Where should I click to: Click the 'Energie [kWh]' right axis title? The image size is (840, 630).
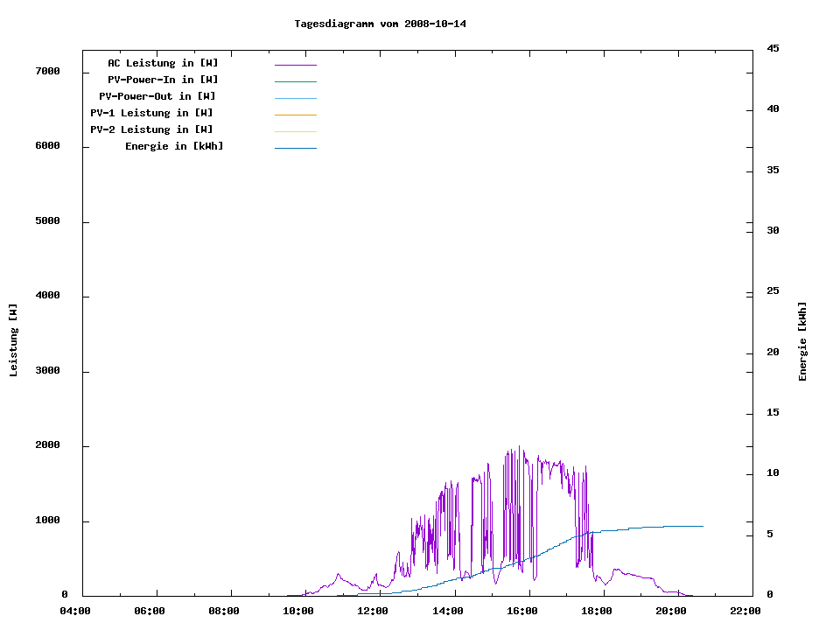point(802,341)
